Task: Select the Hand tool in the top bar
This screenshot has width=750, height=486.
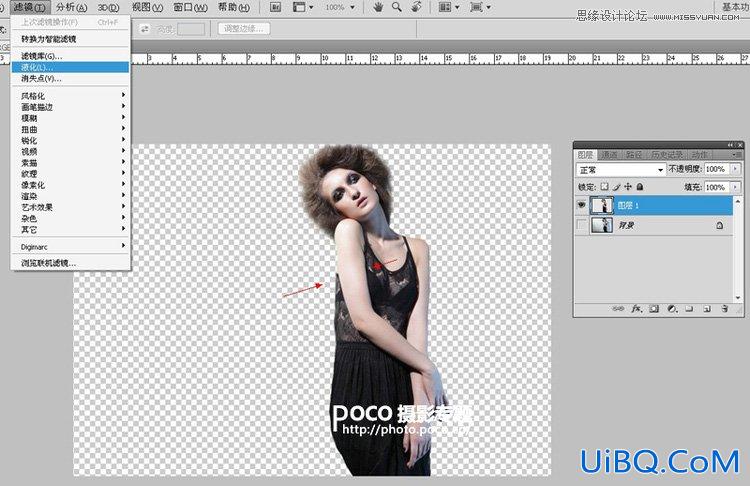Action: coord(378,7)
